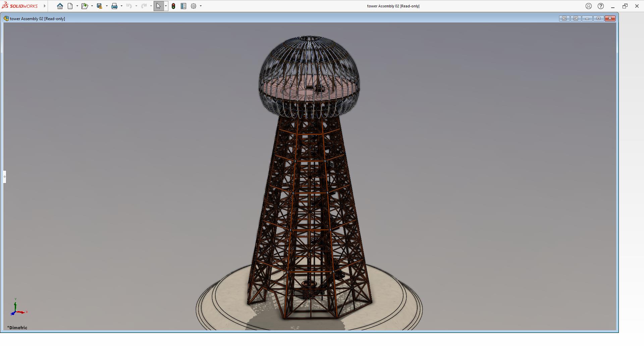The image size is (644, 346).
Task: Open the user login account icon
Action: pyautogui.click(x=589, y=6)
